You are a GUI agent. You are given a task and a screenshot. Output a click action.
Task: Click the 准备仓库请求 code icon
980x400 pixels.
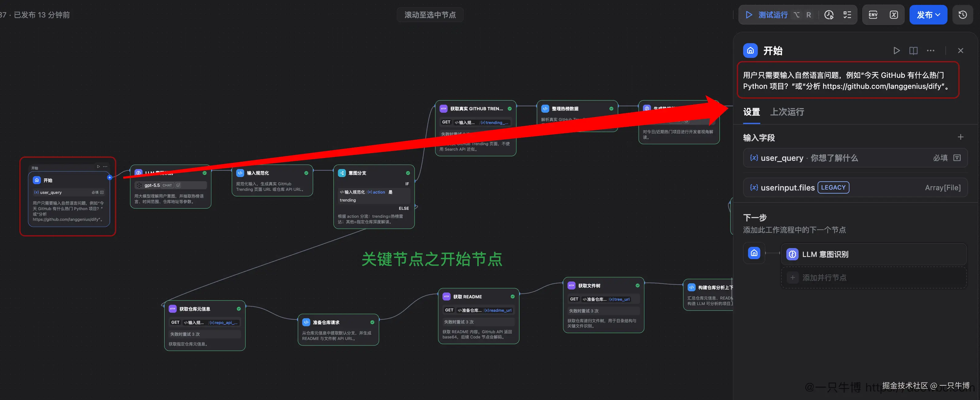pyautogui.click(x=306, y=322)
